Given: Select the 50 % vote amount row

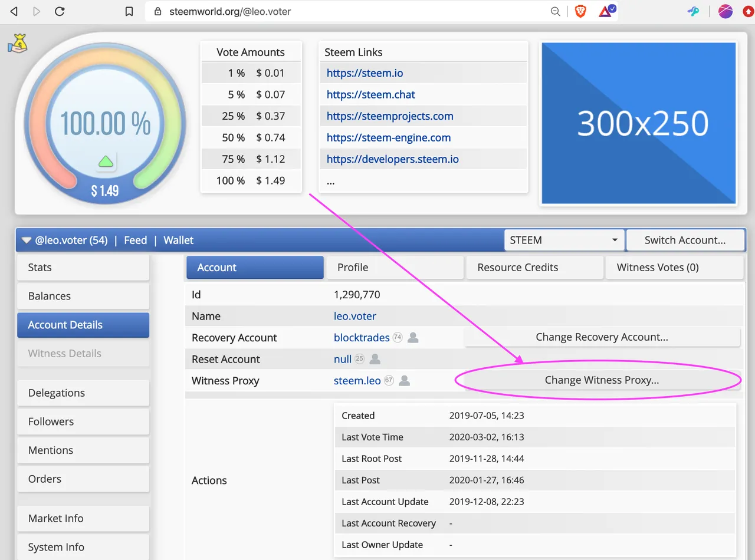Looking at the screenshot, I should tap(251, 137).
